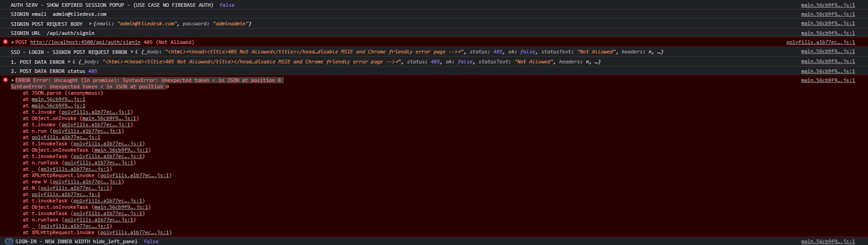Click the red error icon on POST row
This screenshot has width=868, height=245.
point(5,42)
